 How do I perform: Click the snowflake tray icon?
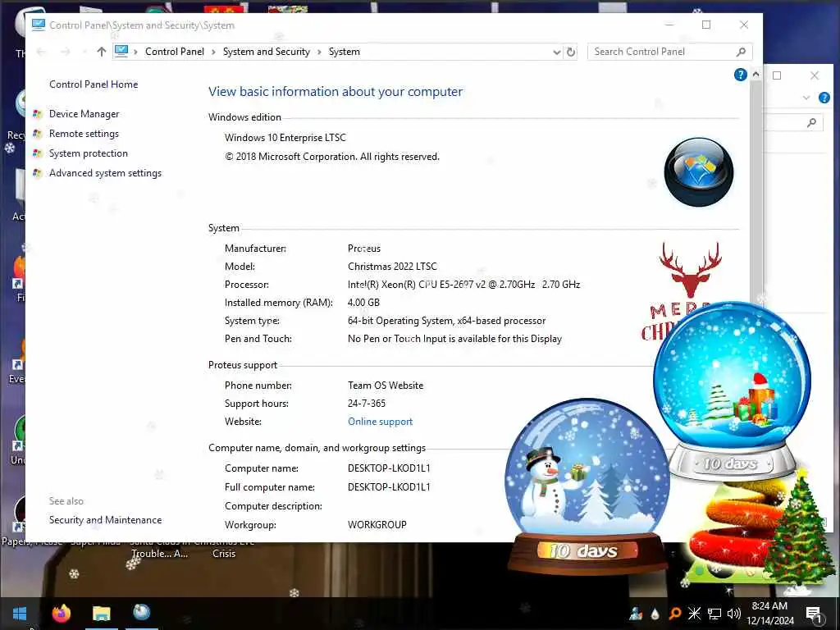click(x=694, y=614)
